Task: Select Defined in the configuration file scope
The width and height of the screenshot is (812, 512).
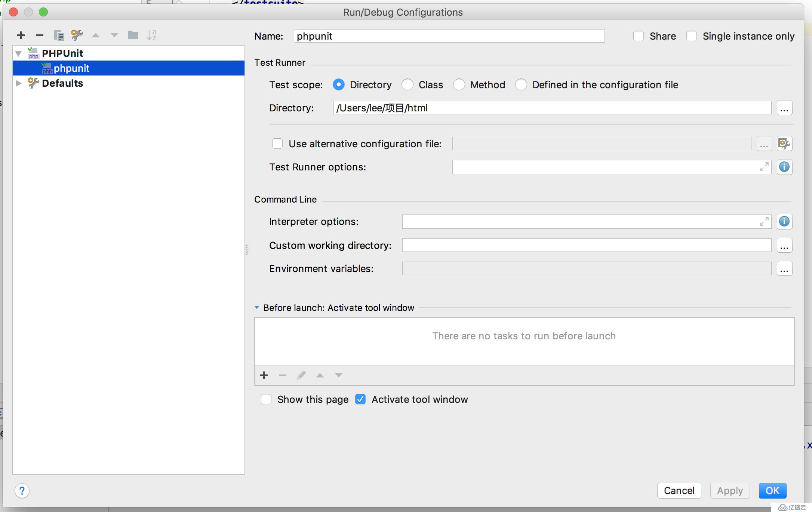Action: [x=521, y=85]
